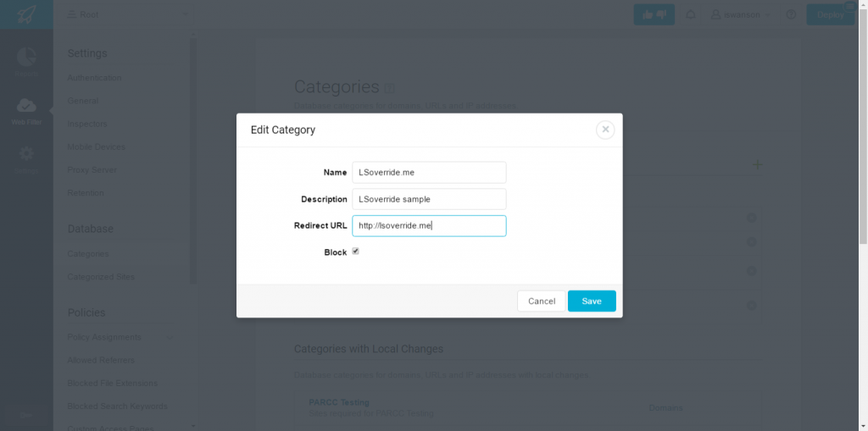The height and width of the screenshot is (431, 868).
Task: Expand the Policy Assignments chevron
Action: (x=170, y=338)
